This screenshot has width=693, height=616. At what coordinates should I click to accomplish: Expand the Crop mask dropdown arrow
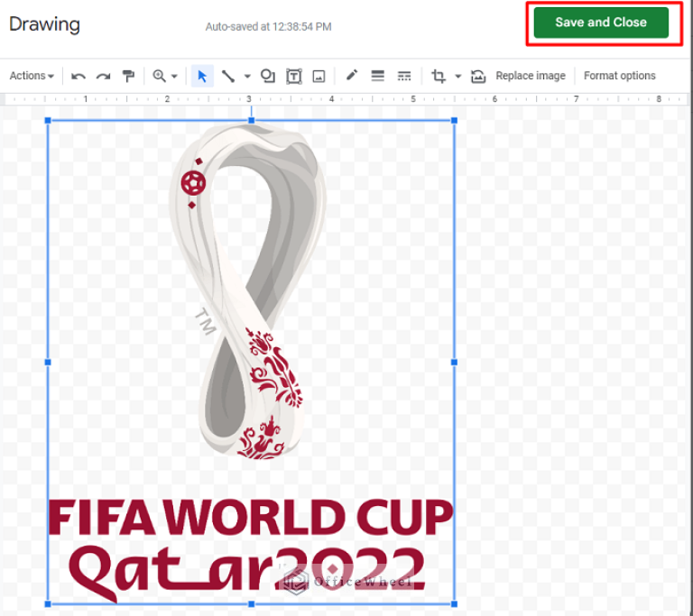pos(457,77)
